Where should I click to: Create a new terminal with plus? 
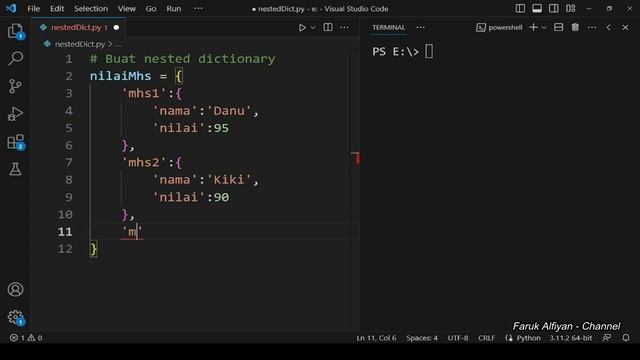[x=533, y=27]
